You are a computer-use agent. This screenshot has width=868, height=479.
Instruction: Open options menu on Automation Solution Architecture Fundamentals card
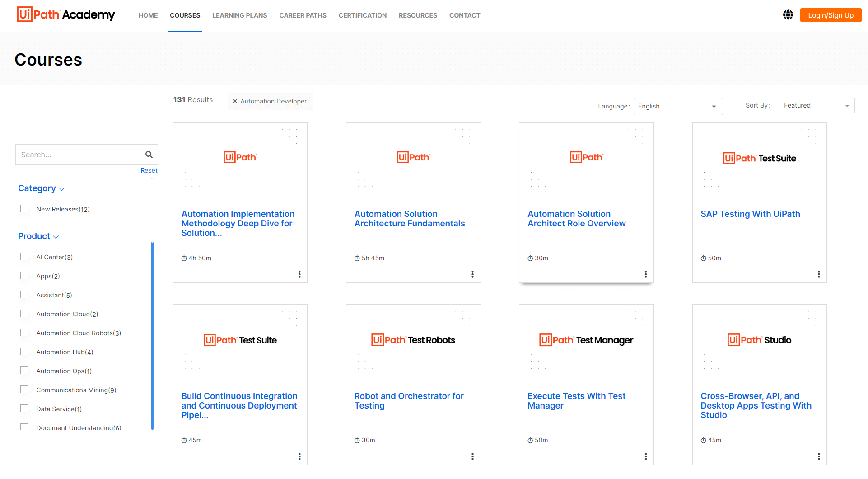472,274
